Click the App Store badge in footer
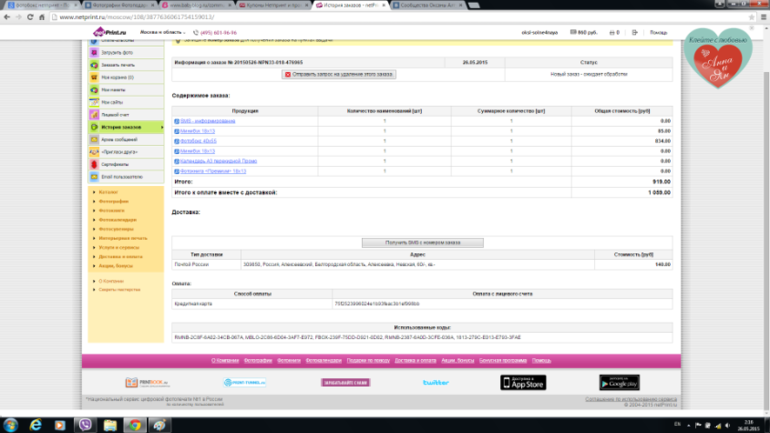 (x=522, y=382)
